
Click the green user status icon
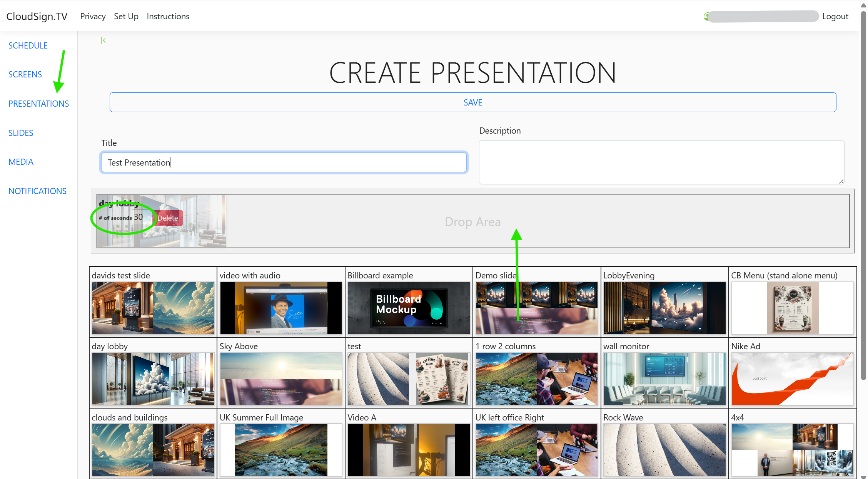[706, 17]
